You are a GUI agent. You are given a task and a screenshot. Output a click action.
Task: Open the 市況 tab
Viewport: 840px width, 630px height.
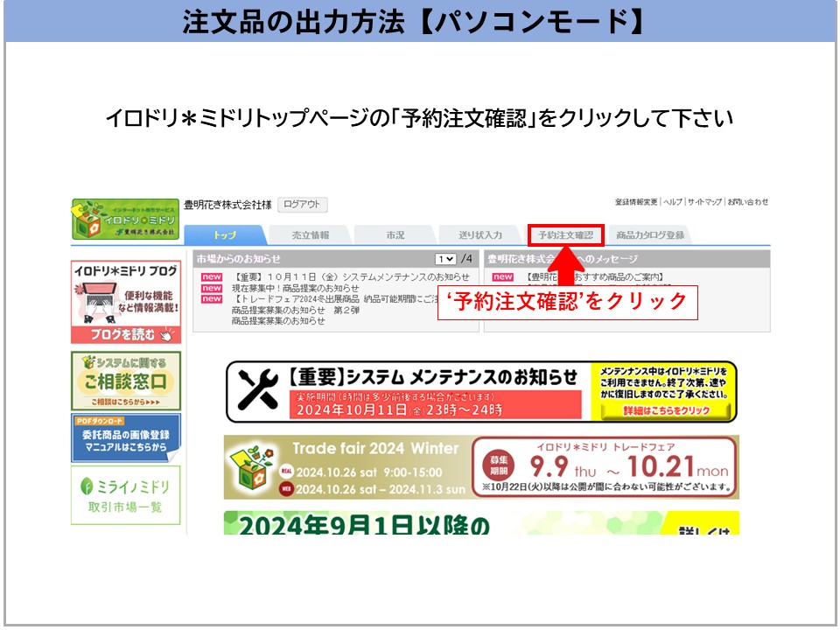[395, 235]
